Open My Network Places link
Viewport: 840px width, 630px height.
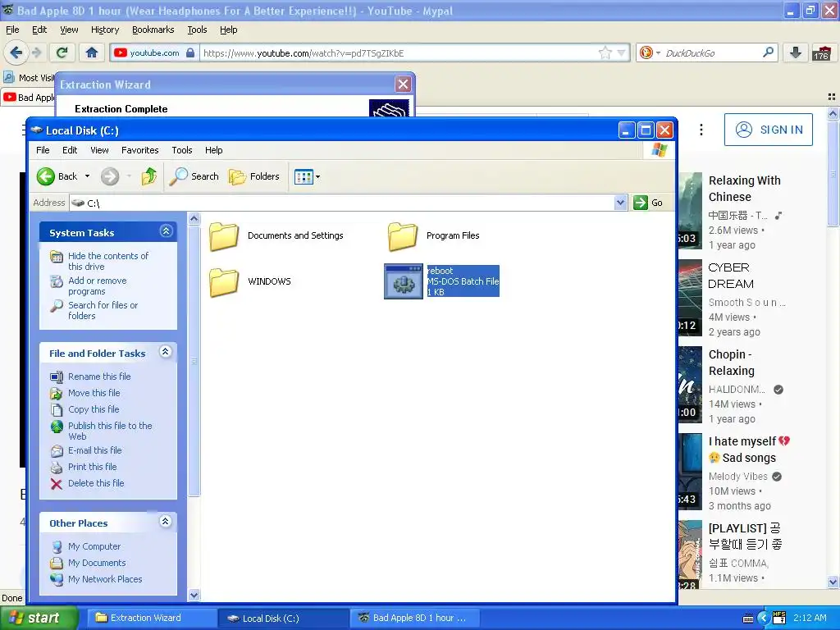(x=105, y=579)
